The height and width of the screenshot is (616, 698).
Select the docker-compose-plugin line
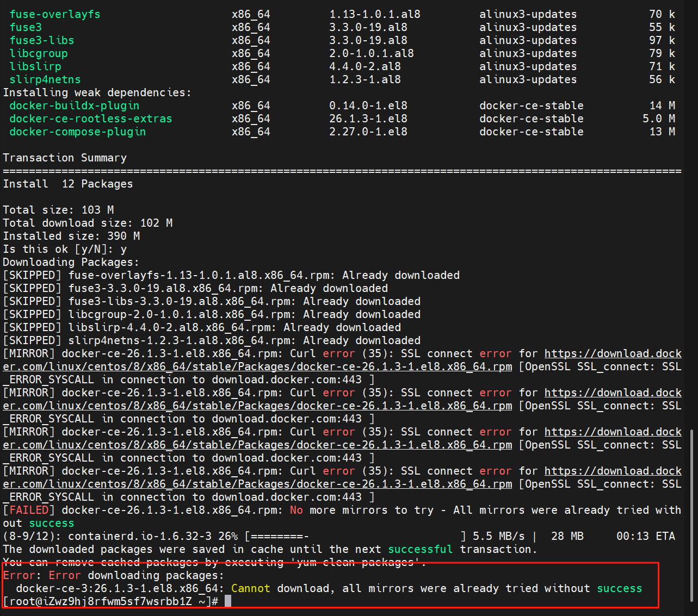tap(77, 132)
